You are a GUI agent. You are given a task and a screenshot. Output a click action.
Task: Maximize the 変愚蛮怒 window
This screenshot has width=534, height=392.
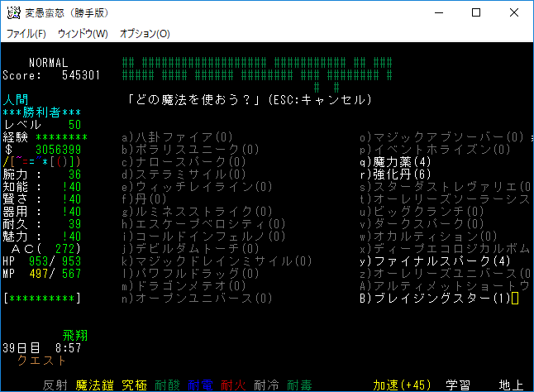476,12
